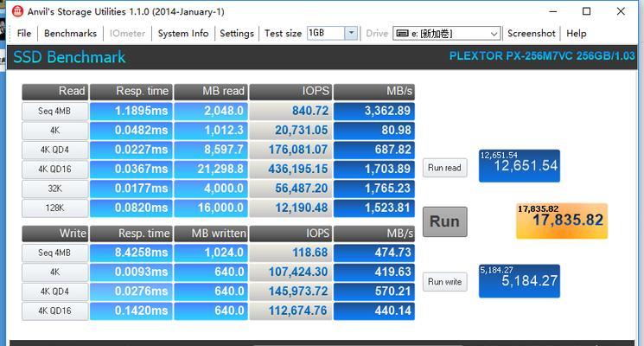The width and height of the screenshot is (644, 346).
Task: Click the 440.14 MB/s value
Action: (374, 311)
